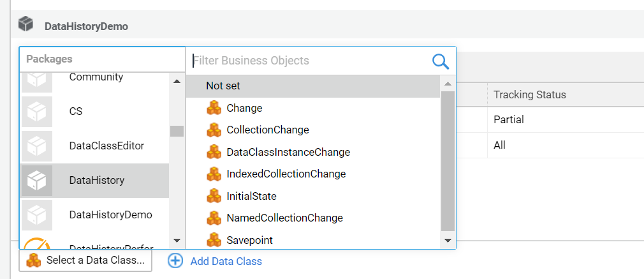This screenshot has width=644, height=279.
Task: Select the DataClassEditor package name
Action: coord(106,146)
